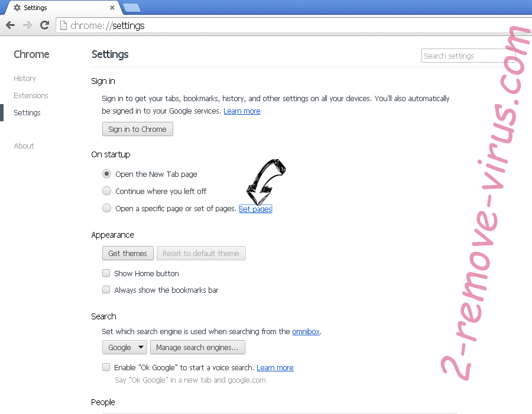Click the Search section heading
Image resolution: width=532 pixels, height=414 pixels.
[x=103, y=316]
